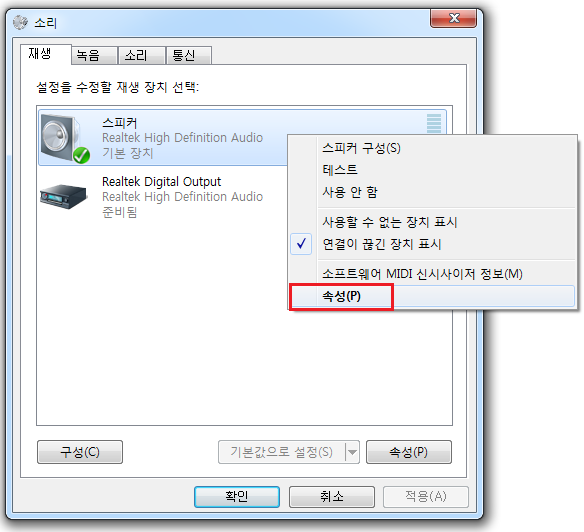This screenshot has height=532, width=584.
Task: Open the 기본값으로 설정(S) split button
Action: click(282, 452)
